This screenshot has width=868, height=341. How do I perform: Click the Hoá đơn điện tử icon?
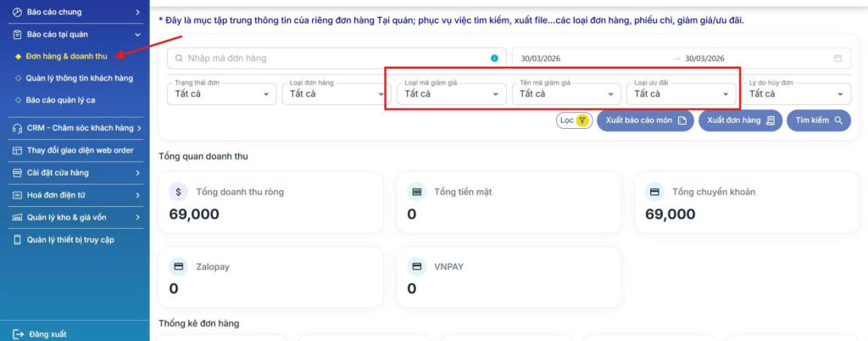point(18,195)
